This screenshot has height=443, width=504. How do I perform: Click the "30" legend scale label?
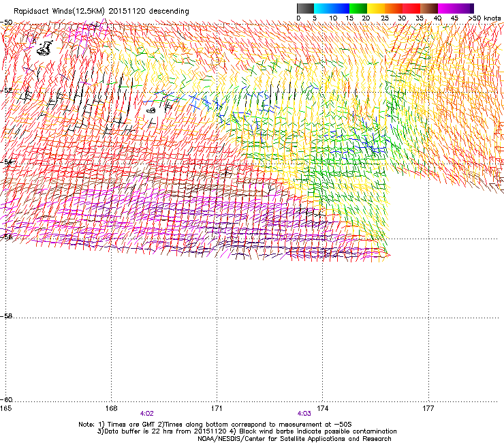[x=402, y=18]
